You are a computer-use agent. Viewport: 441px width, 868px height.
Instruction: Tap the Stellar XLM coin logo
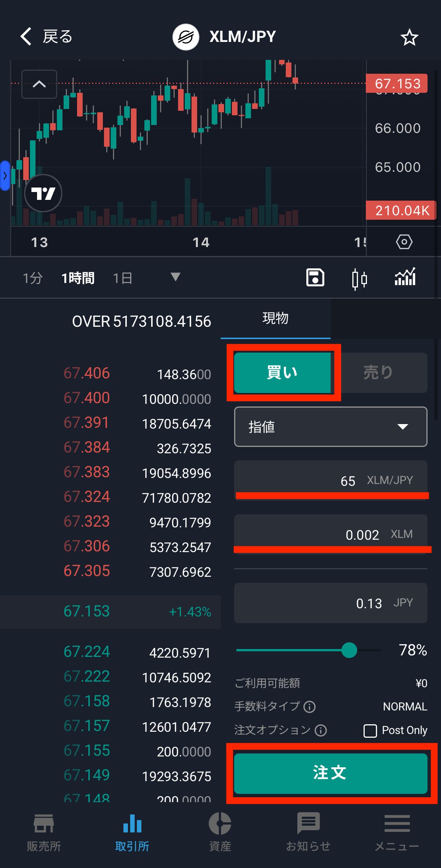click(x=186, y=37)
